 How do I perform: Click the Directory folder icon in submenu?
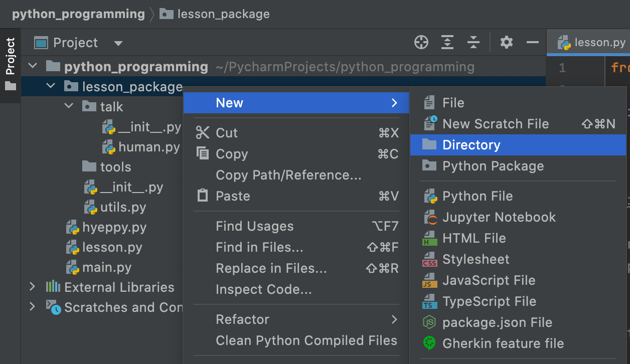pyautogui.click(x=429, y=144)
